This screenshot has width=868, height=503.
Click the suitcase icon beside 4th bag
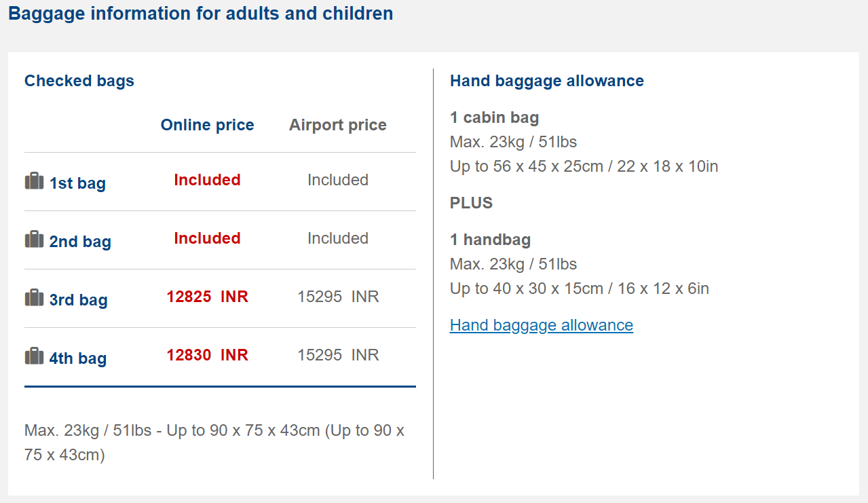point(34,356)
